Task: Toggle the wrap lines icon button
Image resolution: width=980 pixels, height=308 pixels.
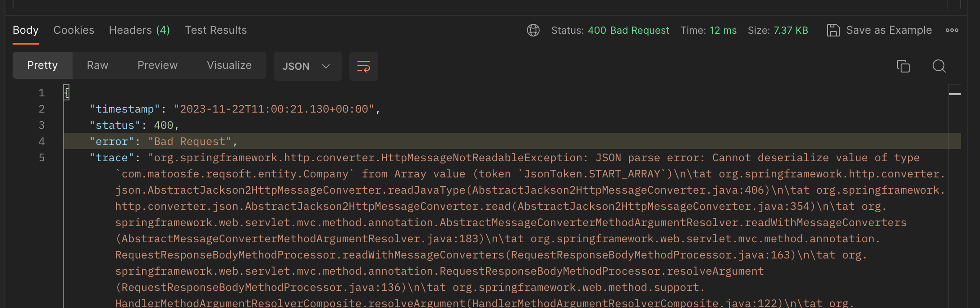Action: click(x=363, y=66)
